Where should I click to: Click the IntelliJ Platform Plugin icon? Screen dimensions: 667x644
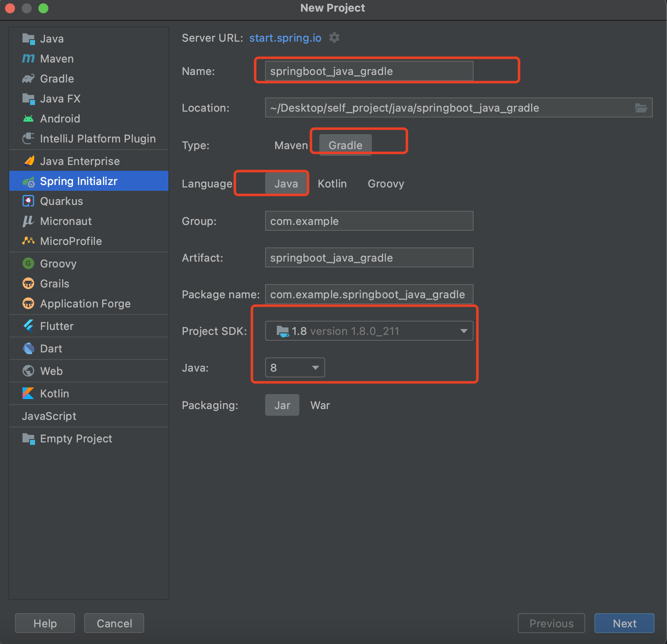click(x=28, y=139)
